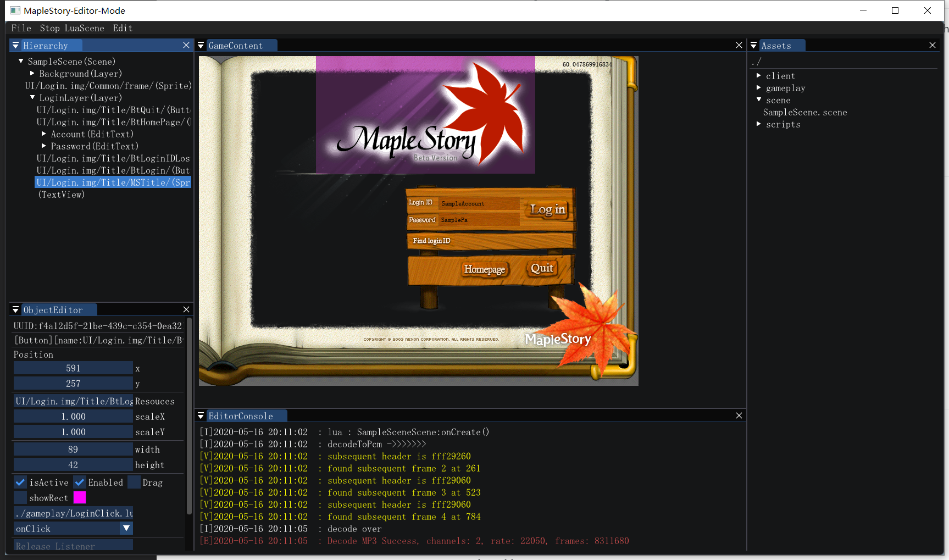Click the MapleStory-Editor-Mode window icon
The image size is (949, 560).
[15, 10]
